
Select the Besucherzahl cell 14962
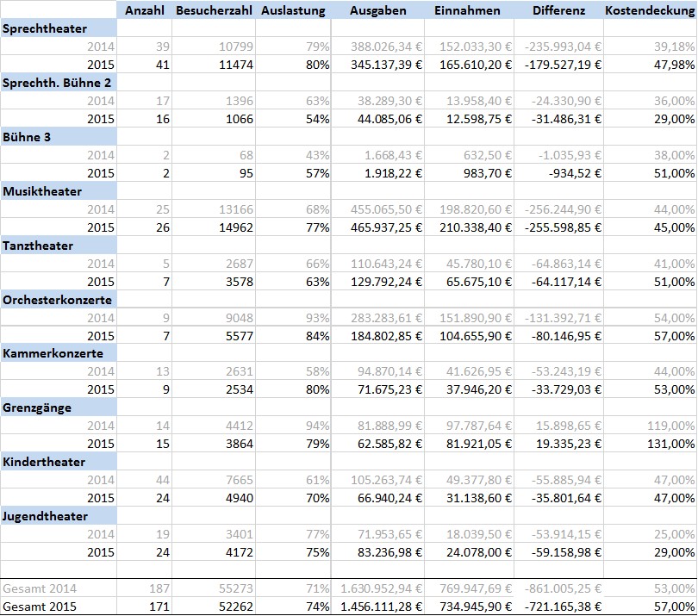[x=214, y=227]
